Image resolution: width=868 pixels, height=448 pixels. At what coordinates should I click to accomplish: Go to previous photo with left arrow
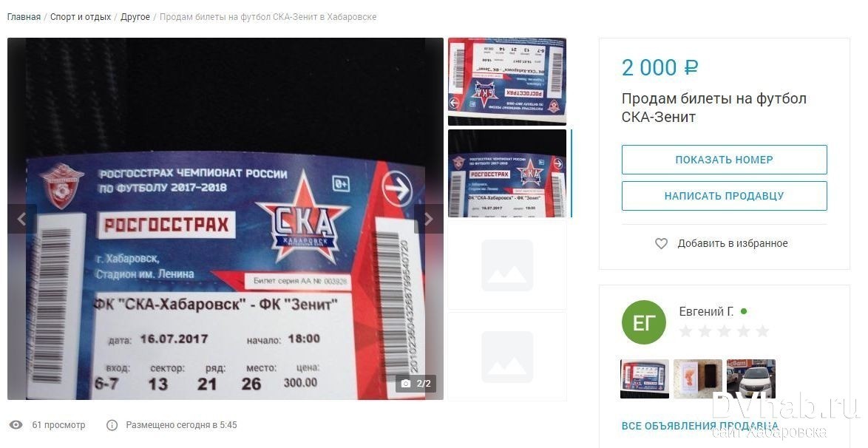click(x=21, y=219)
